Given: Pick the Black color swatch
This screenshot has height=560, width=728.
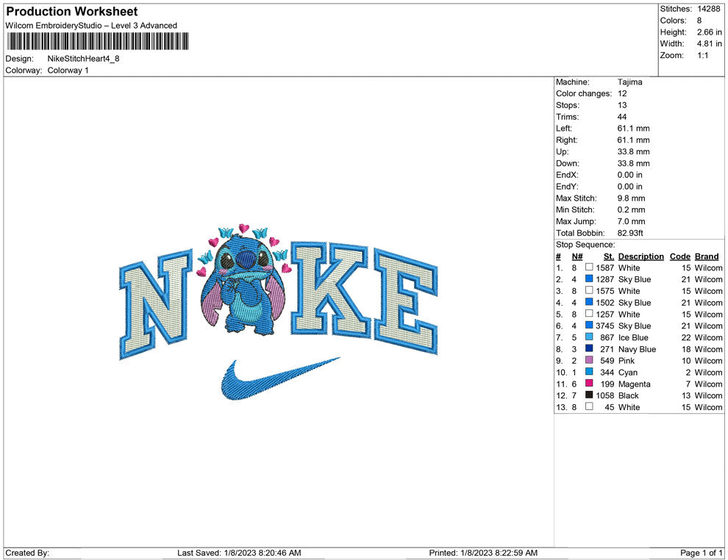Looking at the screenshot, I should tap(589, 395).
